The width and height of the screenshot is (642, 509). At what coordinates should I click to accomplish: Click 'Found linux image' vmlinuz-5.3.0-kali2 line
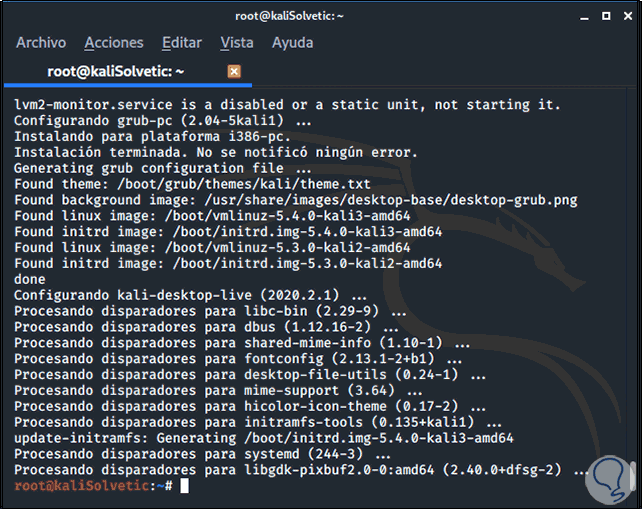point(212,248)
